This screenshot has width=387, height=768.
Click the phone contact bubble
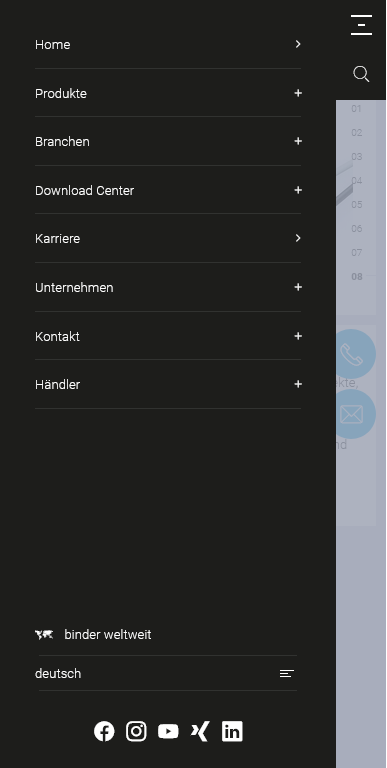(352, 354)
